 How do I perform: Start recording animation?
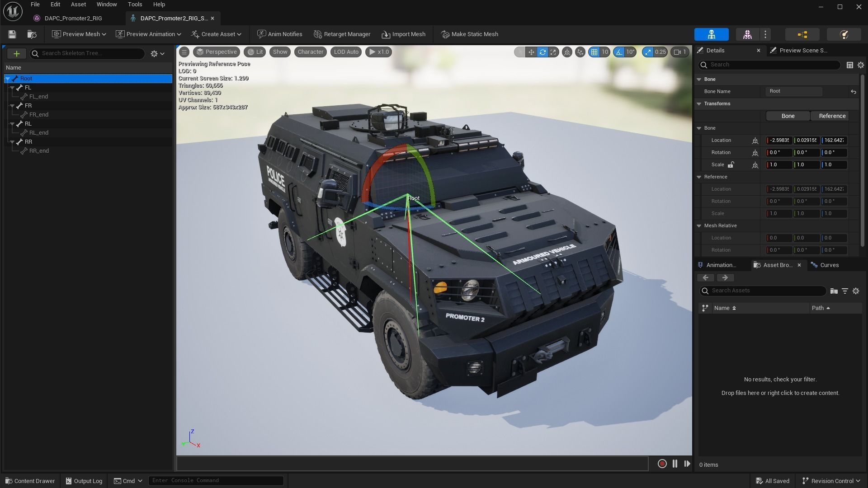pos(662,464)
